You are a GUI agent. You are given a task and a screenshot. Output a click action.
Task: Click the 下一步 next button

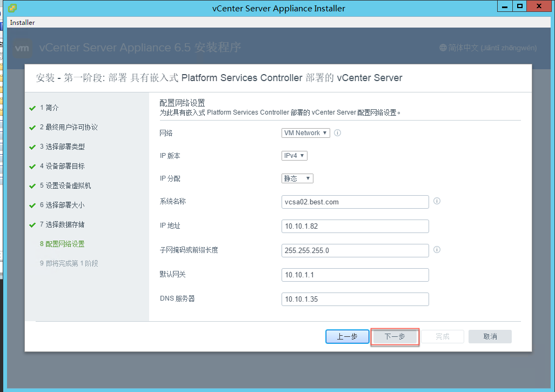pos(395,336)
